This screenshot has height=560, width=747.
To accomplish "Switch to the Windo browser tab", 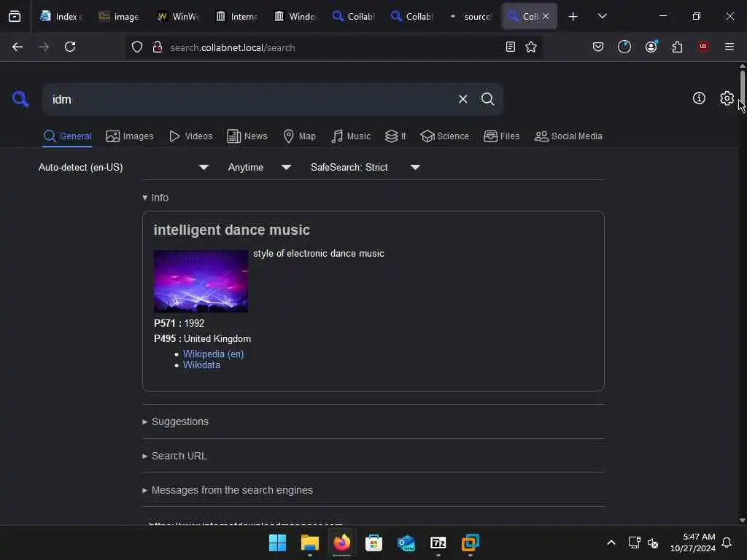I will tap(295, 17).
